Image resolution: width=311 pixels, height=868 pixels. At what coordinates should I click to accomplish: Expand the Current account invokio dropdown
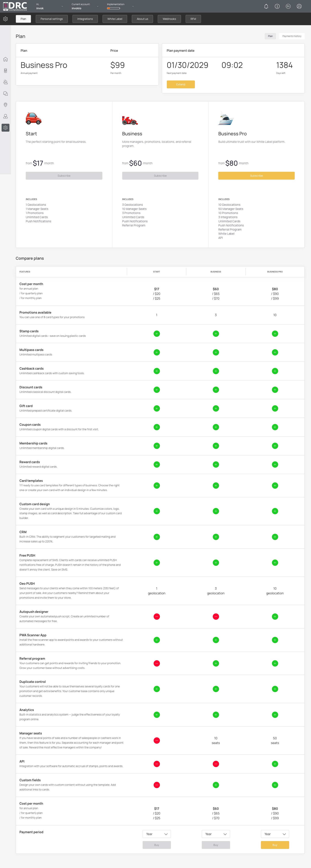(x=85, y=6)
